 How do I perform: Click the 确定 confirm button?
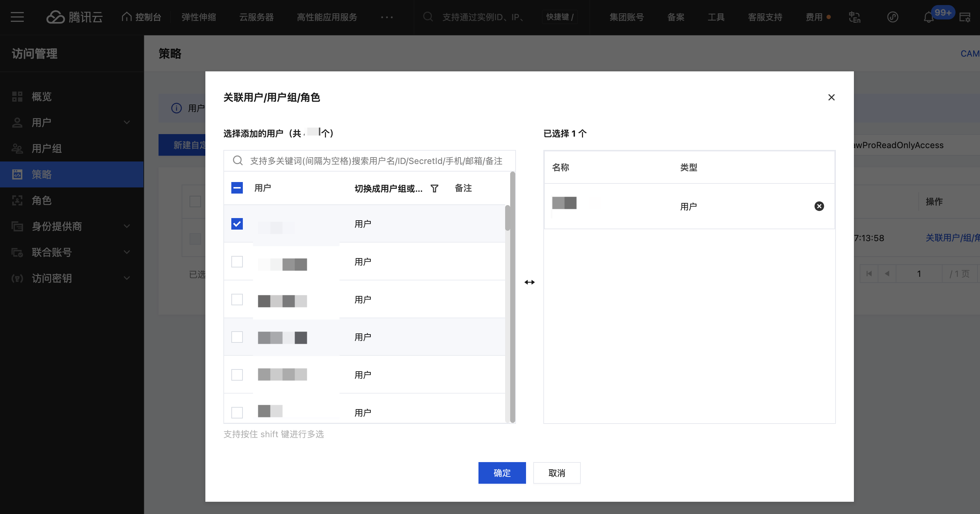click(x=502, y=473)
